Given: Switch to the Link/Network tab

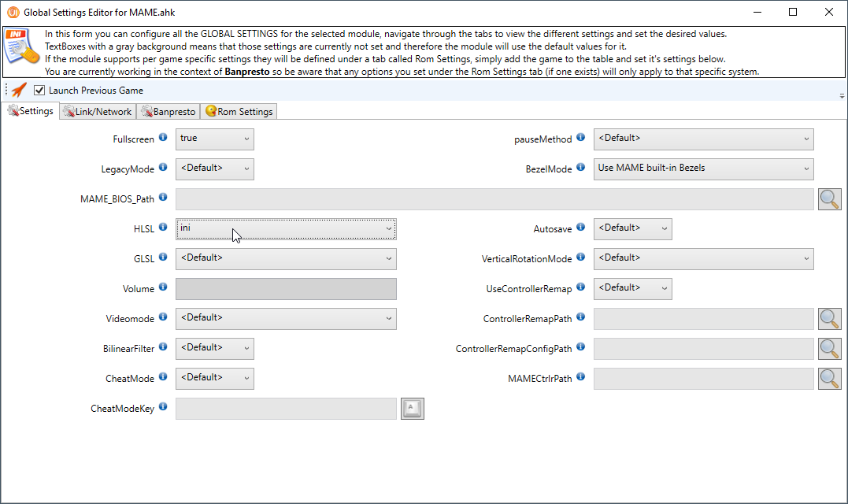Looking at the screenshot, I should [x=97, y=112].
